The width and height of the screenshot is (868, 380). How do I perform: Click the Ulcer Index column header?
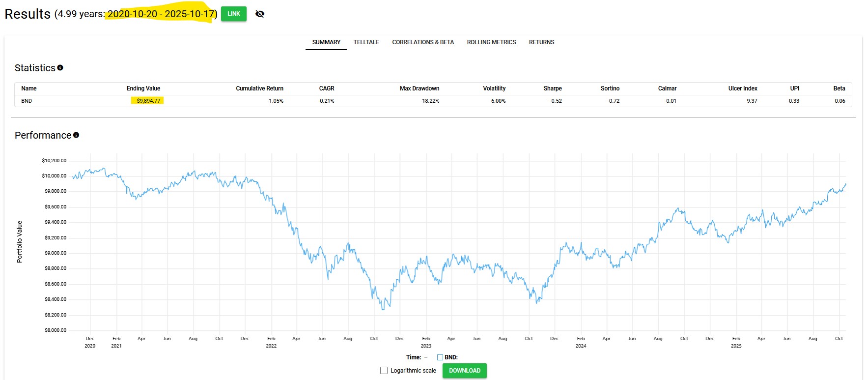point(743,88)
